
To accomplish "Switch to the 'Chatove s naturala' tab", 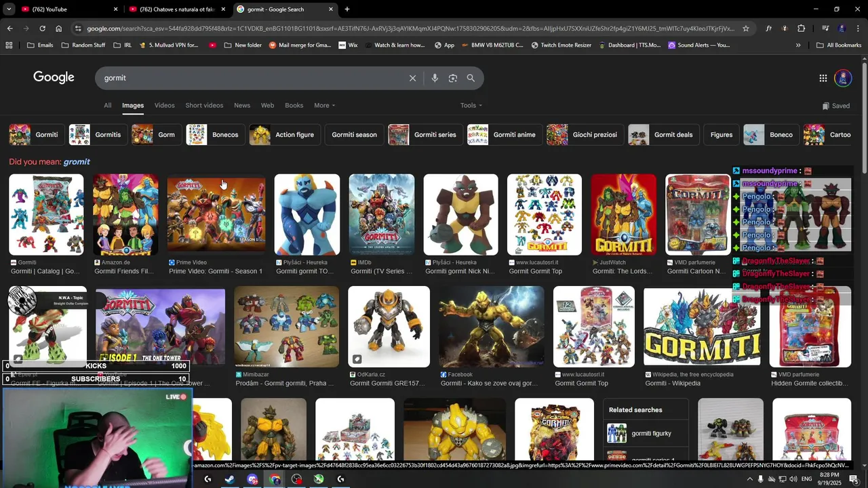I will tap(178, 9).
